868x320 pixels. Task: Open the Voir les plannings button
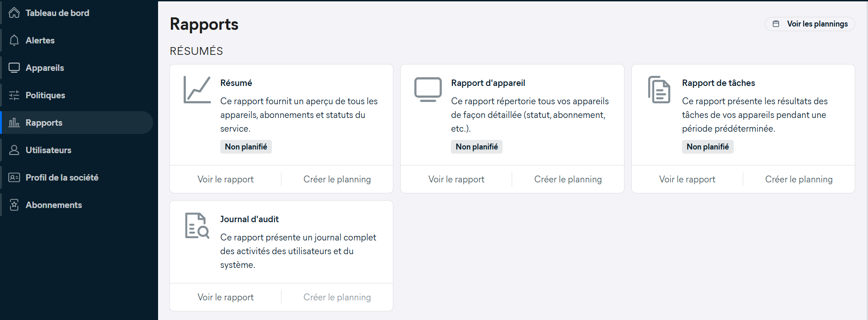pos(810,24)
